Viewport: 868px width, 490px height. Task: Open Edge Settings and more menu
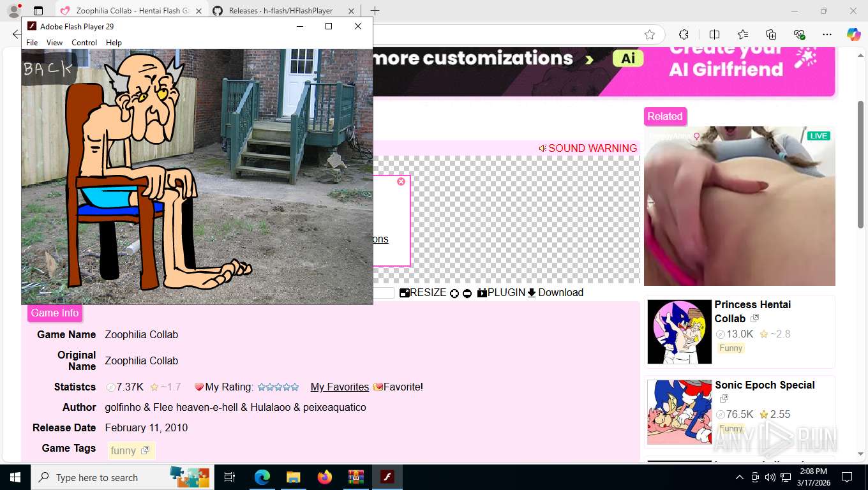point(827,34)
